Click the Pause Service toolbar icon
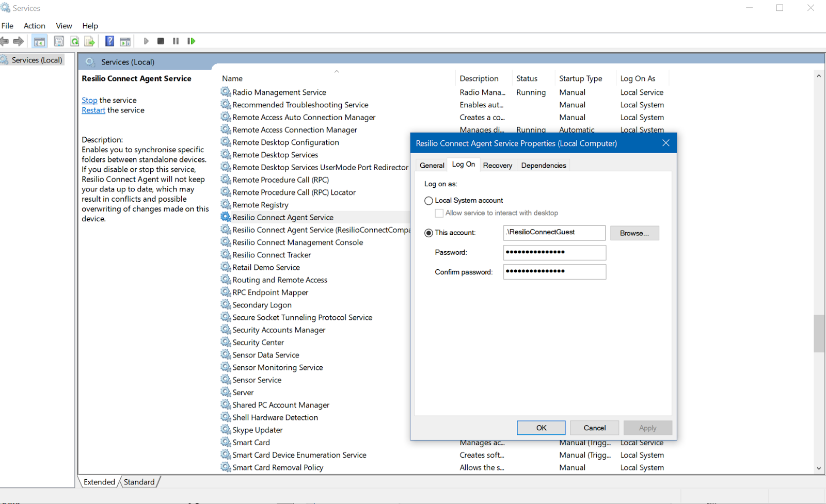 coord(176,41)
